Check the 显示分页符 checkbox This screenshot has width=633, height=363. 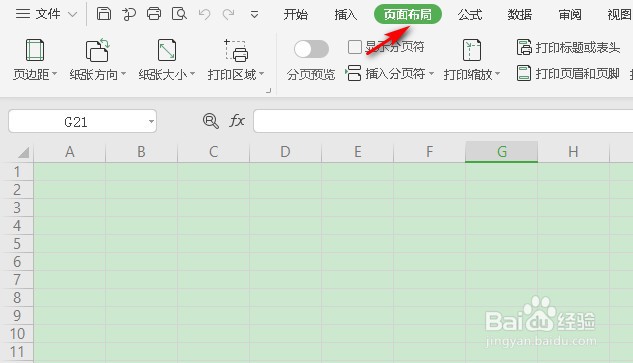(354, 47)
